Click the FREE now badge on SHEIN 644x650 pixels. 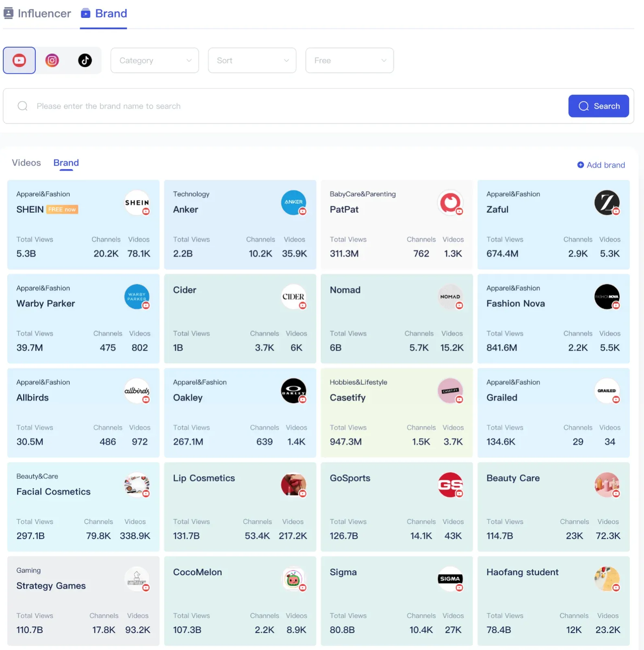pyautogui.click(x=62, y=209)
